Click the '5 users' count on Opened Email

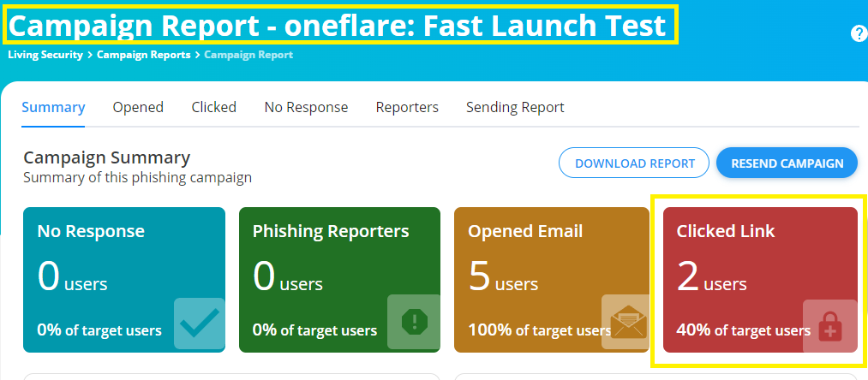click(503, 276)
